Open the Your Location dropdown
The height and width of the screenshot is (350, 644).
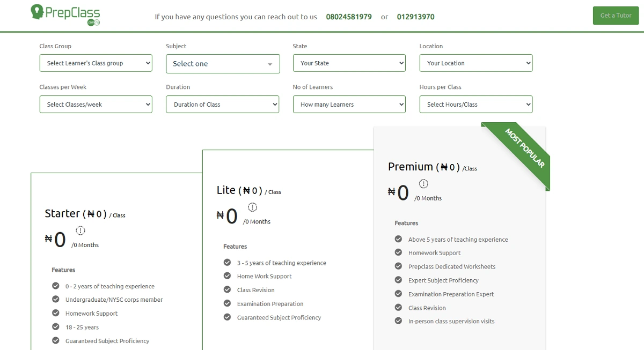[475, 63]
